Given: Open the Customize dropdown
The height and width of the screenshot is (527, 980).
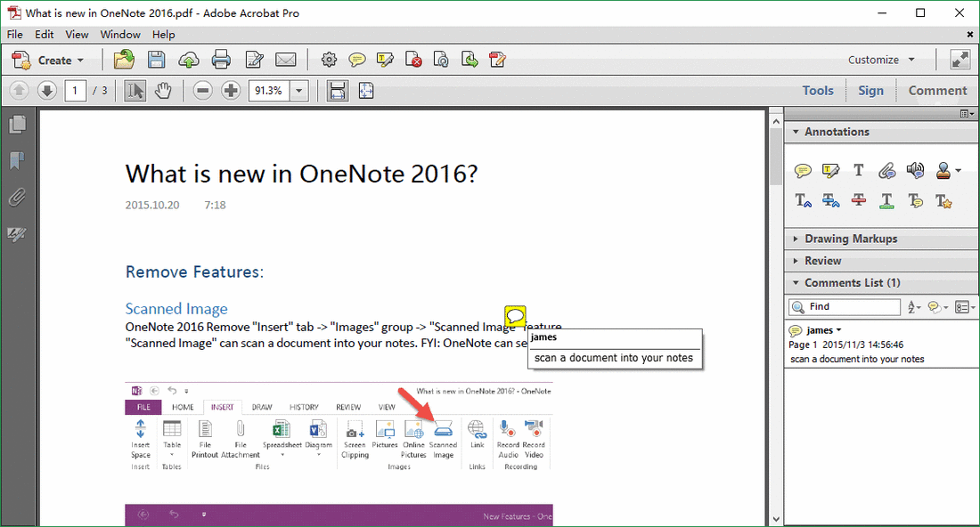Looking at the screenshot, I should [x=881, y=60].
